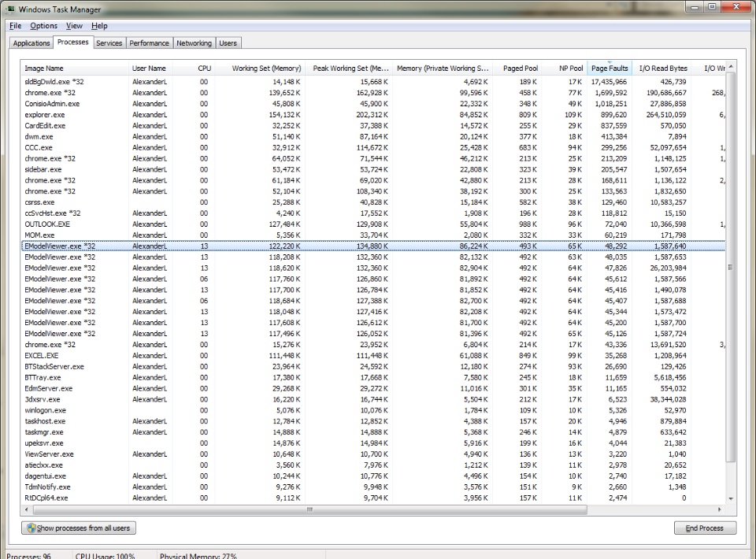This screenshot has height=559, width=756.
Task: Select the Processes tab
Action: (72, 42)
